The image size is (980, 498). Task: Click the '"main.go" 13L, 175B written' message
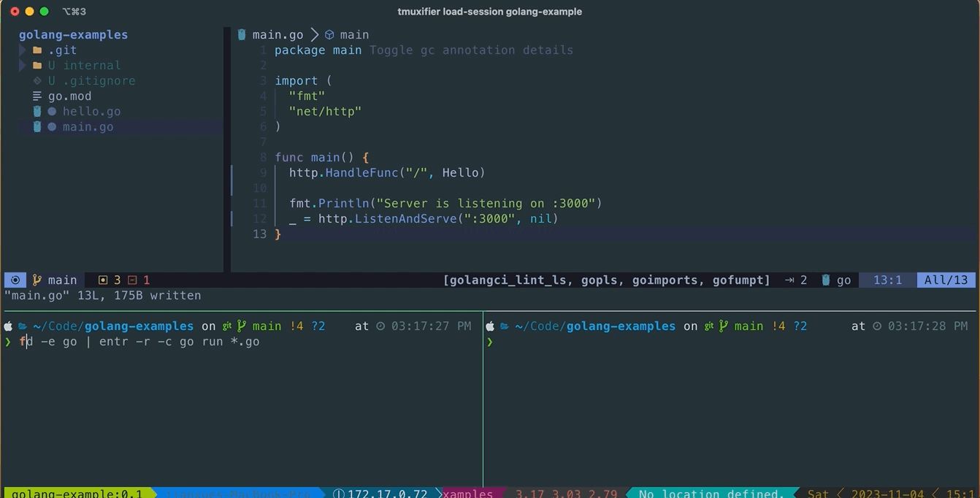click(x=102, y=296)
